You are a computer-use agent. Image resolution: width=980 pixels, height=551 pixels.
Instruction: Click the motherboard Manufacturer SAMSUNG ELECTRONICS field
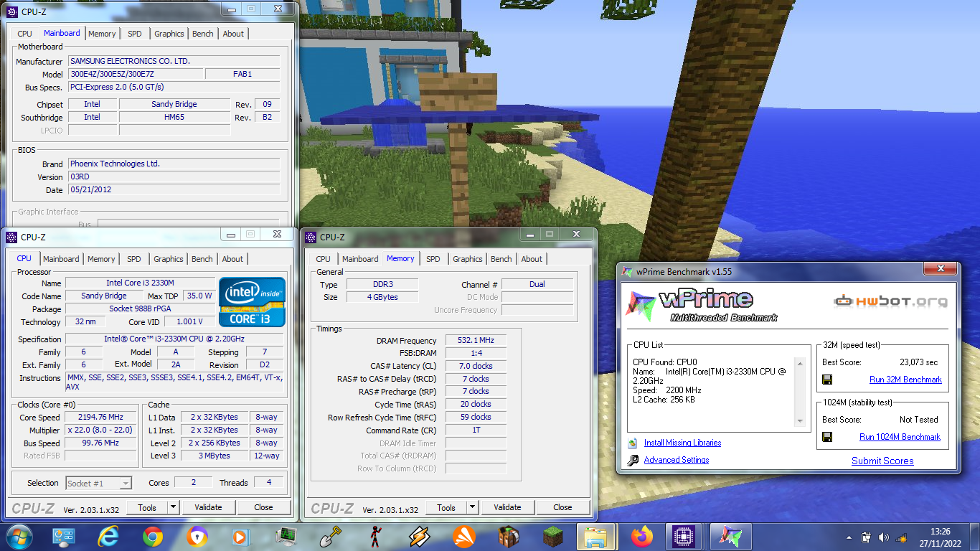[174, 62]
